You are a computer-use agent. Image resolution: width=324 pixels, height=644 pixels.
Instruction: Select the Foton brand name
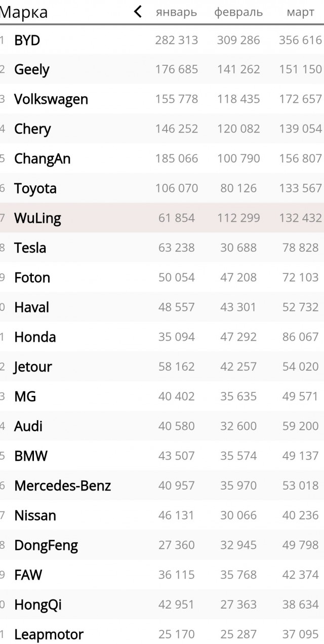click(x=32, y=278)
